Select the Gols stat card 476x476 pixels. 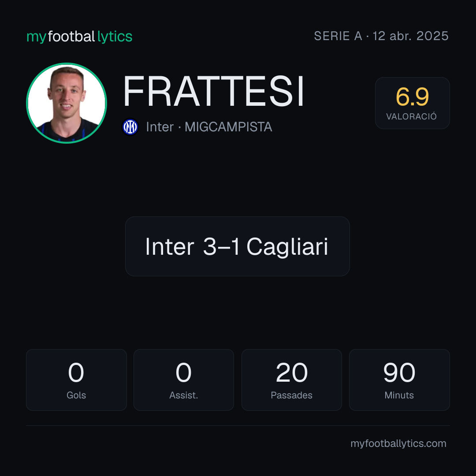[x=76, y=380]
